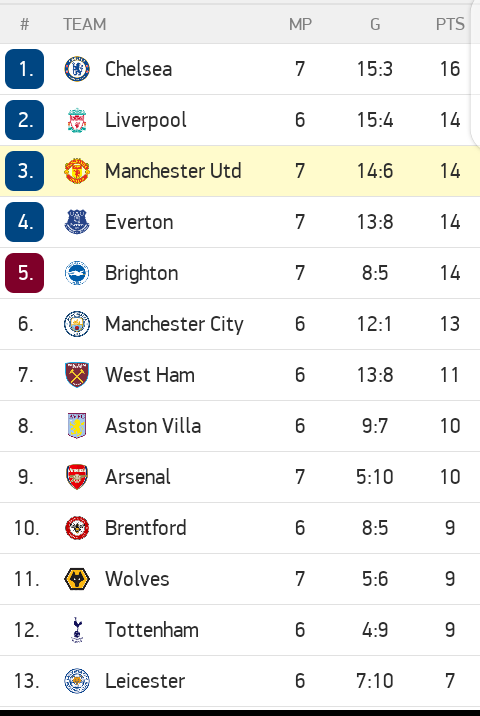The width and height of the screenshot is (480, 716).
Task: Click the Wolves wolf-head crest
Action: [x=77, y=579]
